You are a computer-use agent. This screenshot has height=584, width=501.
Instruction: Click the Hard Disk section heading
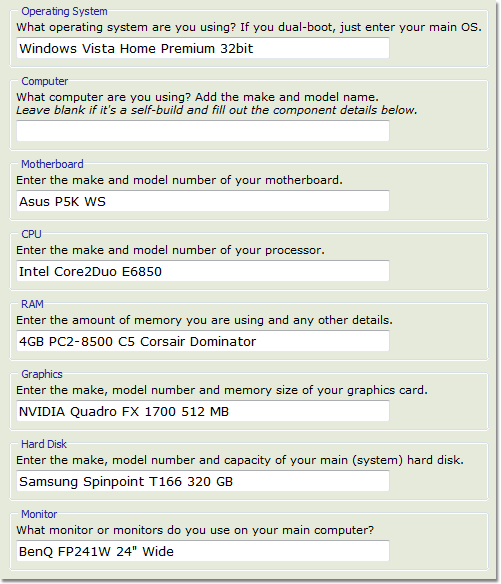44,444
